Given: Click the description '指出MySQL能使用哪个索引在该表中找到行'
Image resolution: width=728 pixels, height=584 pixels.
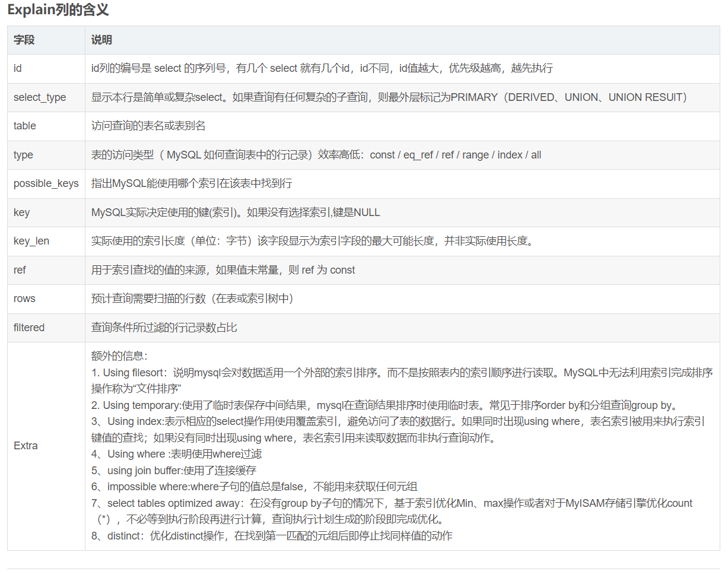Looking at the screenshot, I should click(x=192, y=183).
